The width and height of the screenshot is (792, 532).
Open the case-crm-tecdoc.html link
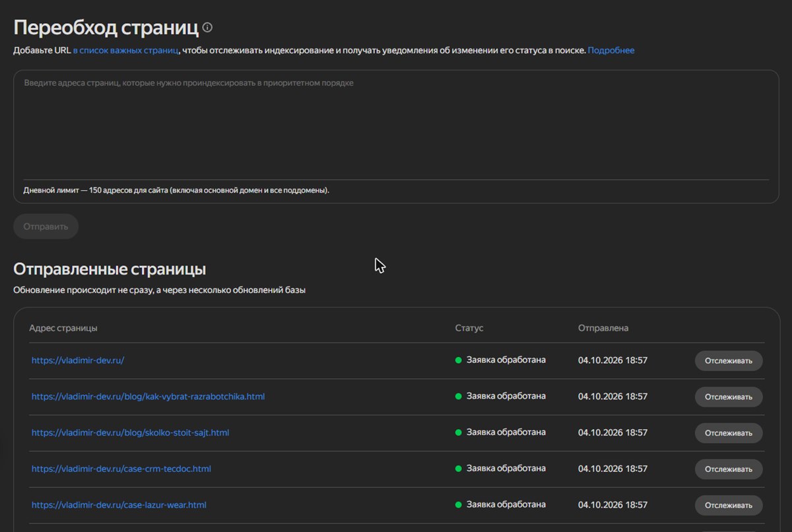coord(121,469)
